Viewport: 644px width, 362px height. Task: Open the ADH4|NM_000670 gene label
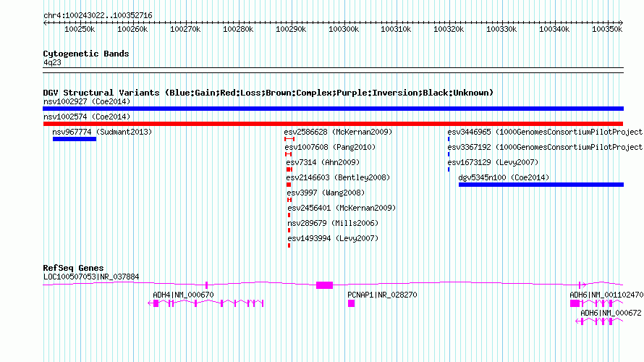coord(183,295)
